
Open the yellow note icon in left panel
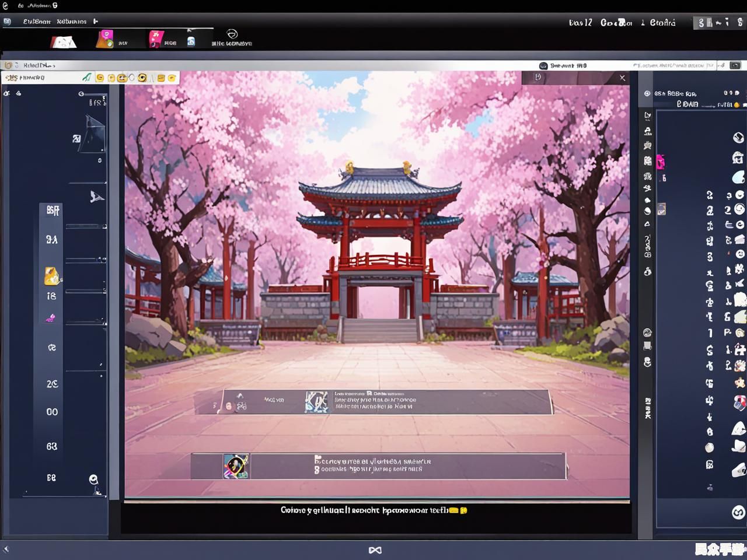pyautogui.click(x=52, y=276)
